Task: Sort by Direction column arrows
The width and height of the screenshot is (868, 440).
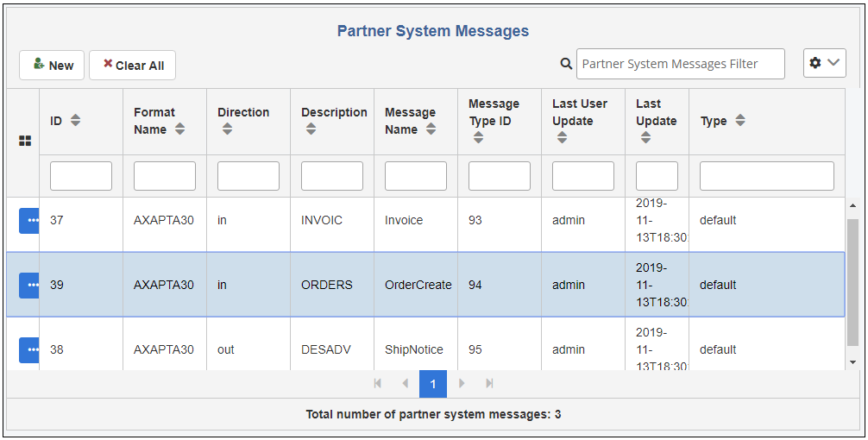Action: tap(227, 129)
